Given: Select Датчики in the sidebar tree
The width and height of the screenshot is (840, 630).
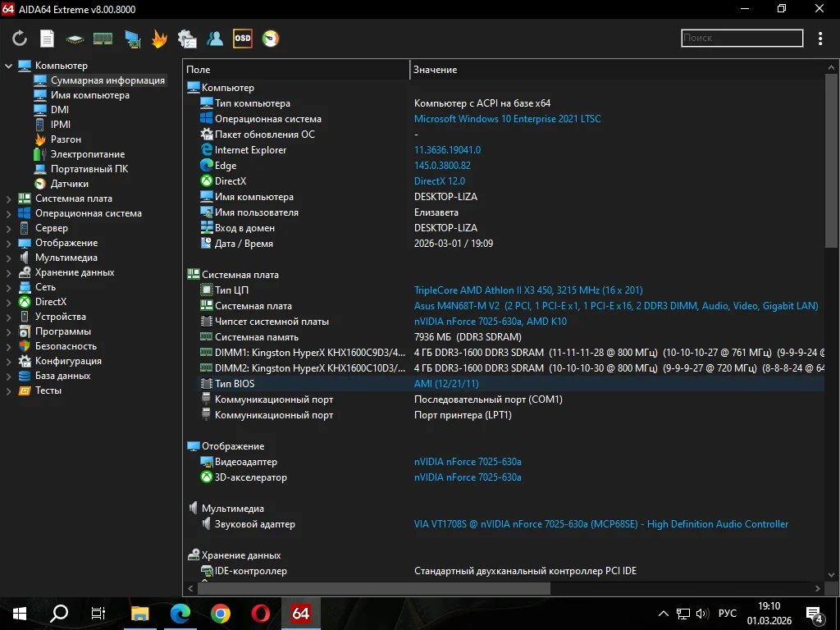Looking at the screenshot, I should (x=69, y=184).
